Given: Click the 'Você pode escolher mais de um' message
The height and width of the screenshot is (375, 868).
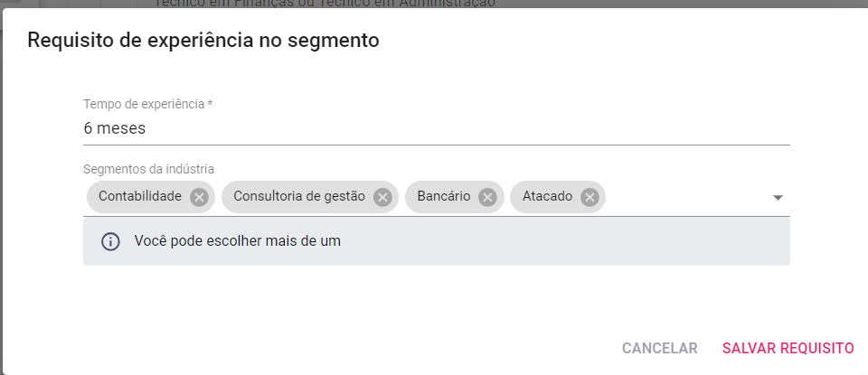Looking at the screenshot, I should (x=238, y=241).
